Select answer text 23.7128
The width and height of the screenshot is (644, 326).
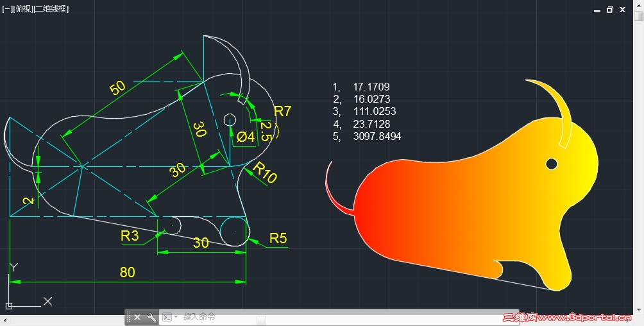tap(371, 124)
